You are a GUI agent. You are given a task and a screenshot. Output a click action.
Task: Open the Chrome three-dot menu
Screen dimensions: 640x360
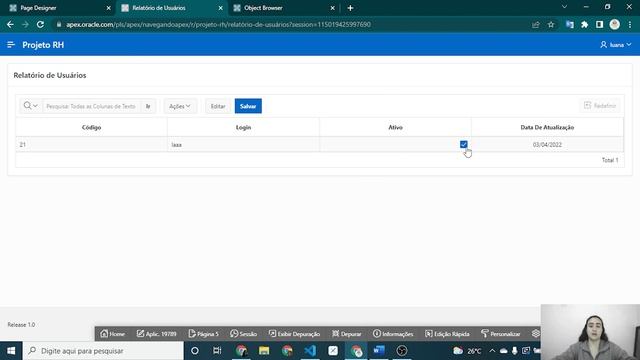coord(630,24)
